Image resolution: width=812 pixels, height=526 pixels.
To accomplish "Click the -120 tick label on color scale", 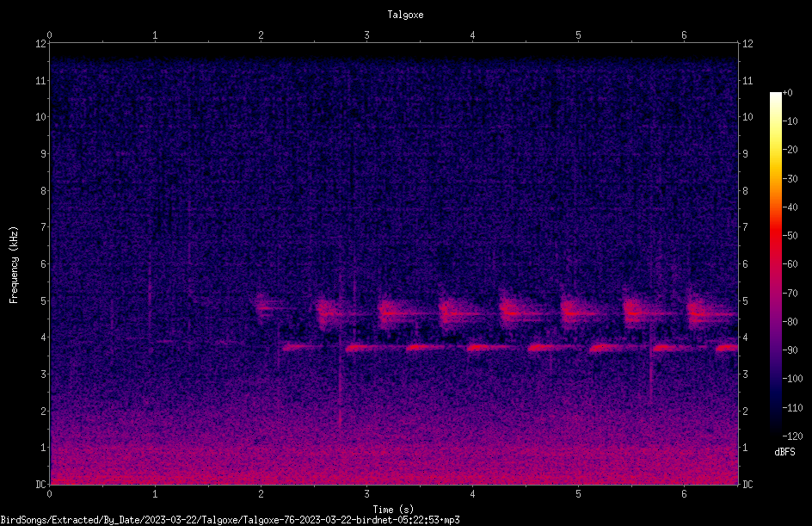I will tap(793, 436).
